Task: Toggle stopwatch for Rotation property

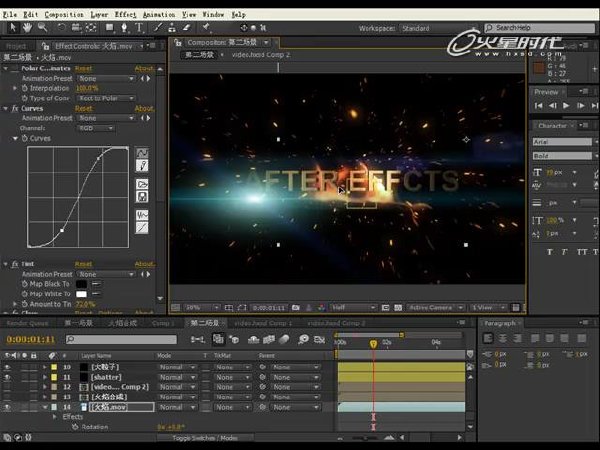Action: 75,427
